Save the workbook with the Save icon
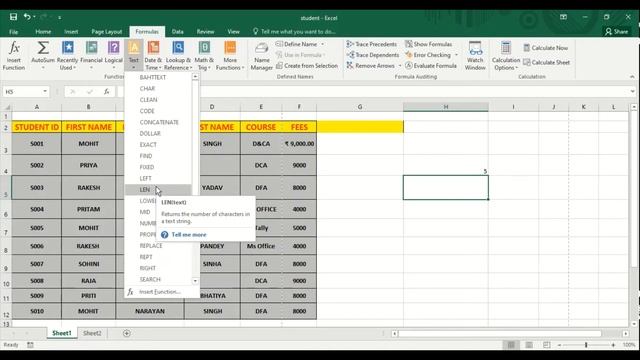 [x=13, y=17]
